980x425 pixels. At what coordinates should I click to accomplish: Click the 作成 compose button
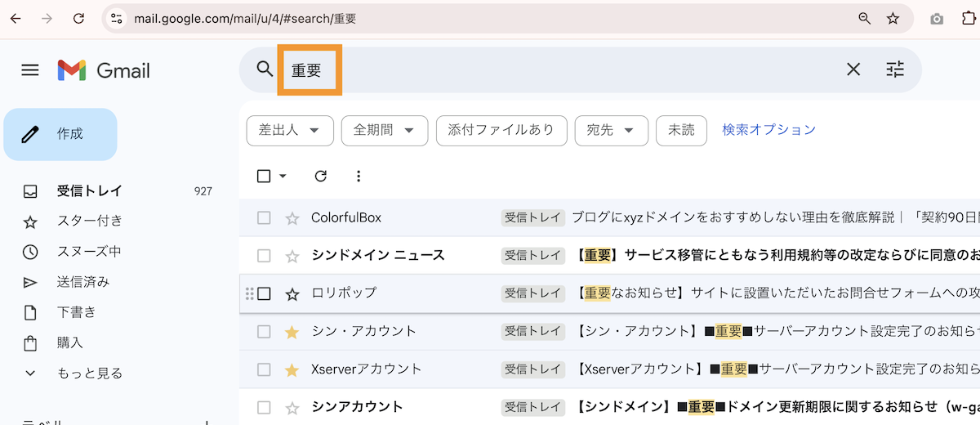point(60,134)
